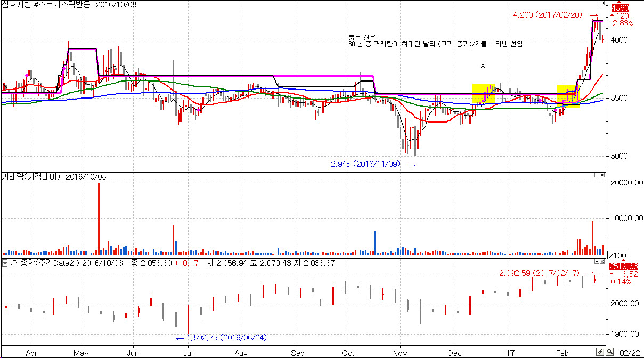644x358 pixels.
Task: Open the KP 종합 pane dropdown arrow
Action: click(x=5, y=263)
